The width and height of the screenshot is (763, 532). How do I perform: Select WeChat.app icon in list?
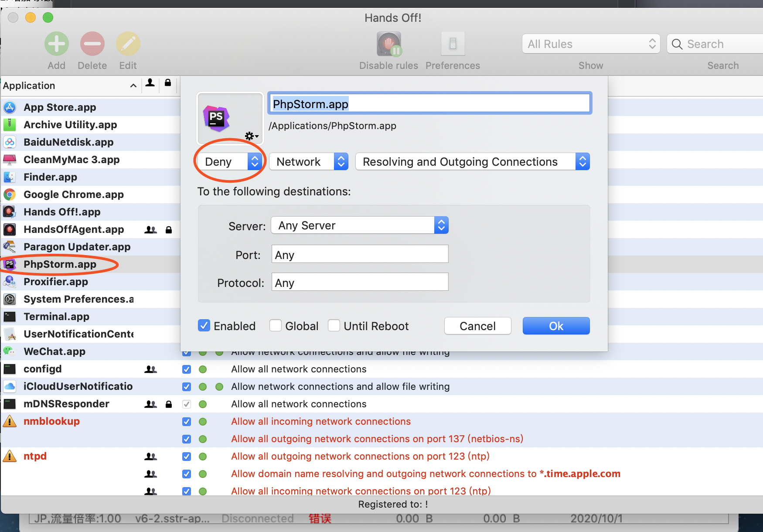coord(10,351)
